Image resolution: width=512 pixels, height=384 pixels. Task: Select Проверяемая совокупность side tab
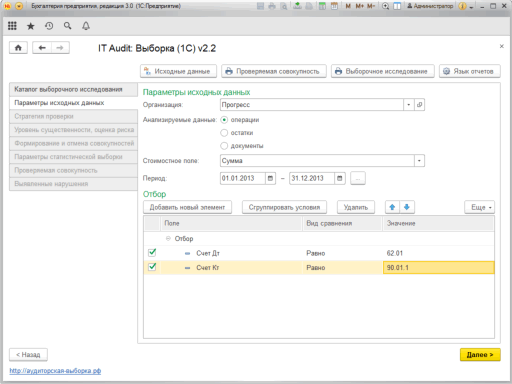point(73,170)
